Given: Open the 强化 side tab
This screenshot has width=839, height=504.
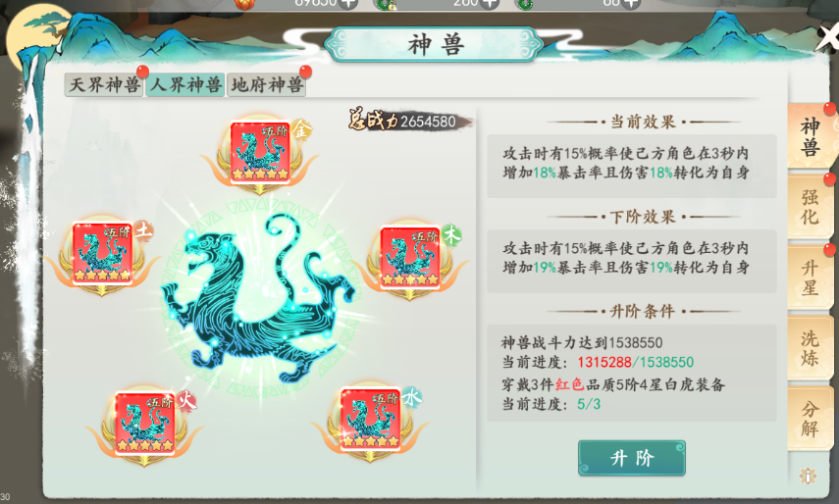Looking at the screenshot, I should click(x=811, y=207).
